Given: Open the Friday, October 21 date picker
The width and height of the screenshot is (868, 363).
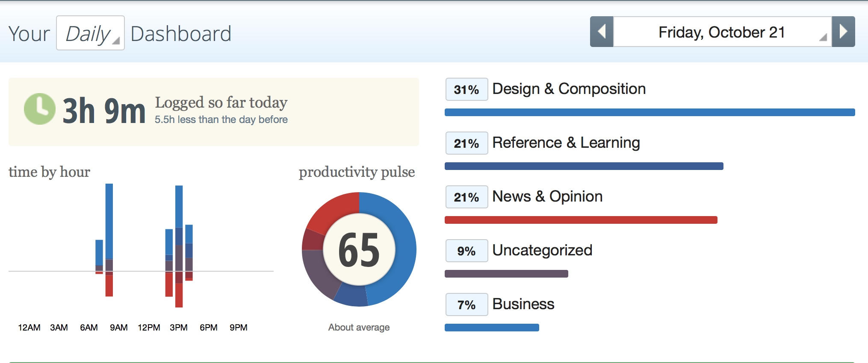Looking at the screenshot, I should click(722, 32).
